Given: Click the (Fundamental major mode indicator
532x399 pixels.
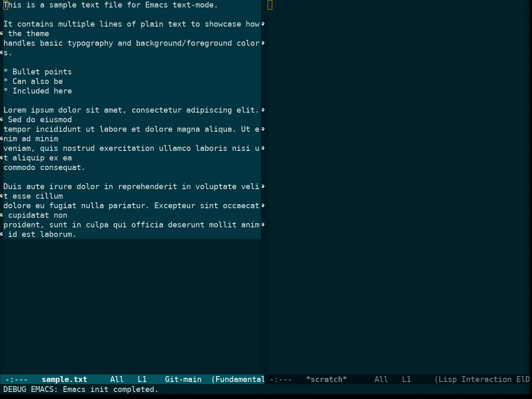Looking at the screenshot, I should pos(238,379).
